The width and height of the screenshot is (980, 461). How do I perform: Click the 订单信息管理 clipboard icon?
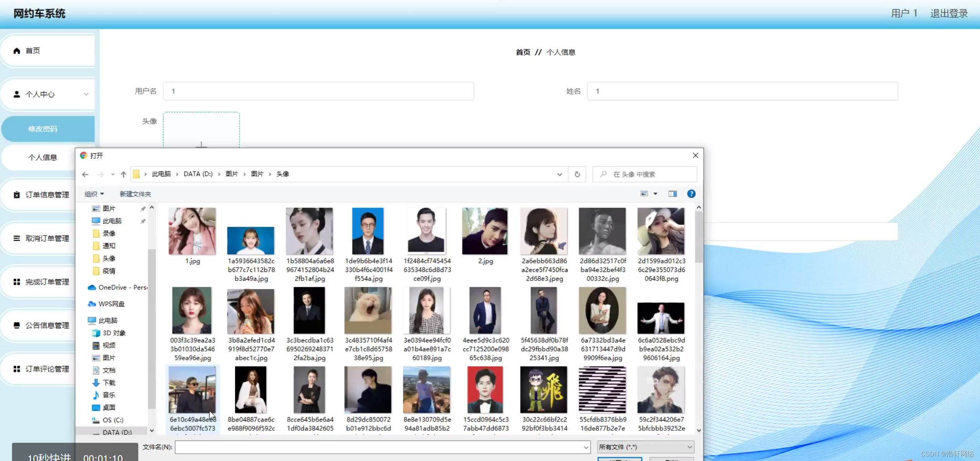click(16, 194)
